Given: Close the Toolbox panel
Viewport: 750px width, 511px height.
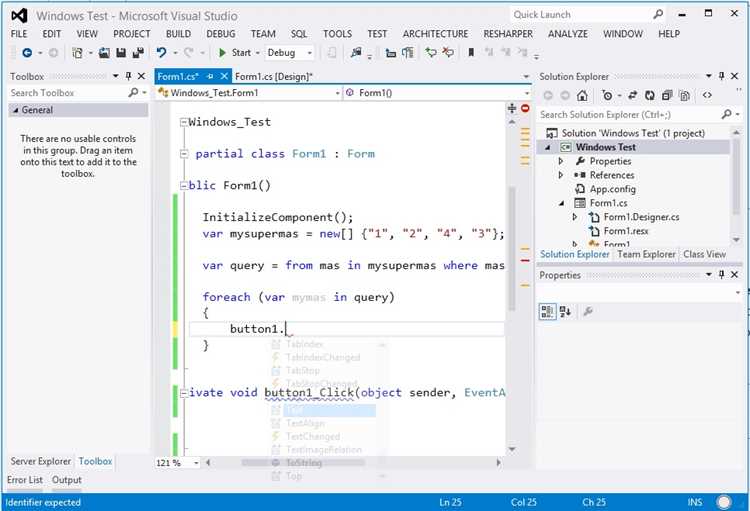Looking at the screenshot, I should [x=141, y=76].
